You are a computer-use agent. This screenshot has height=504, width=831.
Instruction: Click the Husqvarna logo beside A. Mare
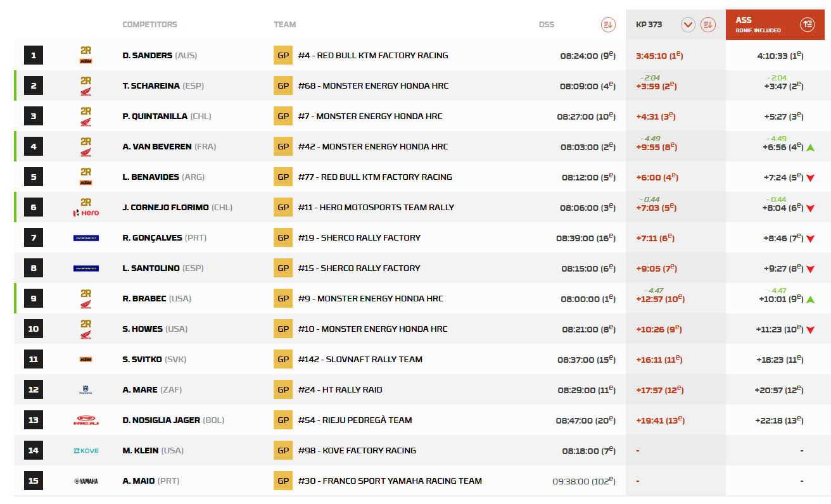point(86,390)
